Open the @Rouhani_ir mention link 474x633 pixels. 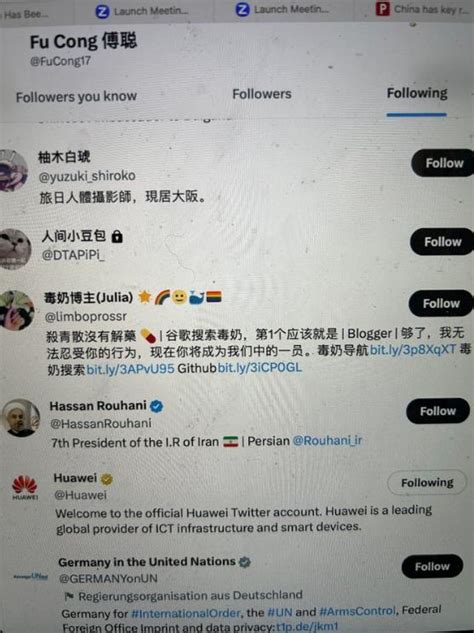pos(327,440)
